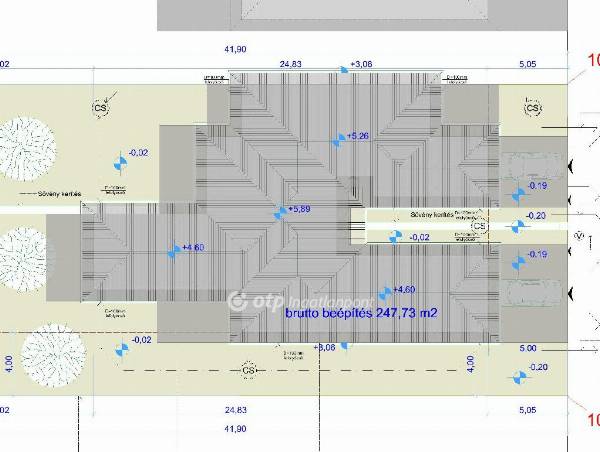The height and width of the screenshot is (452, 600).
Task: Click the 'Sövény kerítés' label on the left
Action: 59,194
